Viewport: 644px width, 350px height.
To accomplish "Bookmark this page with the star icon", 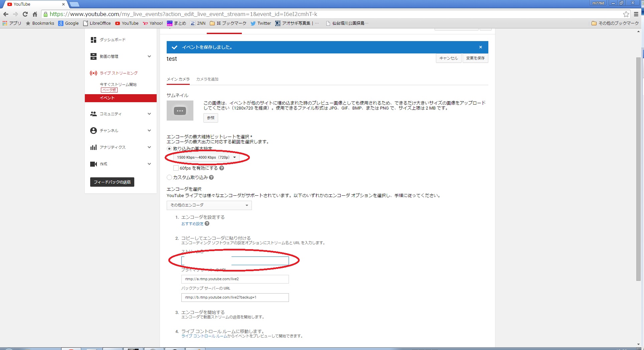I will tap(626, 14).
